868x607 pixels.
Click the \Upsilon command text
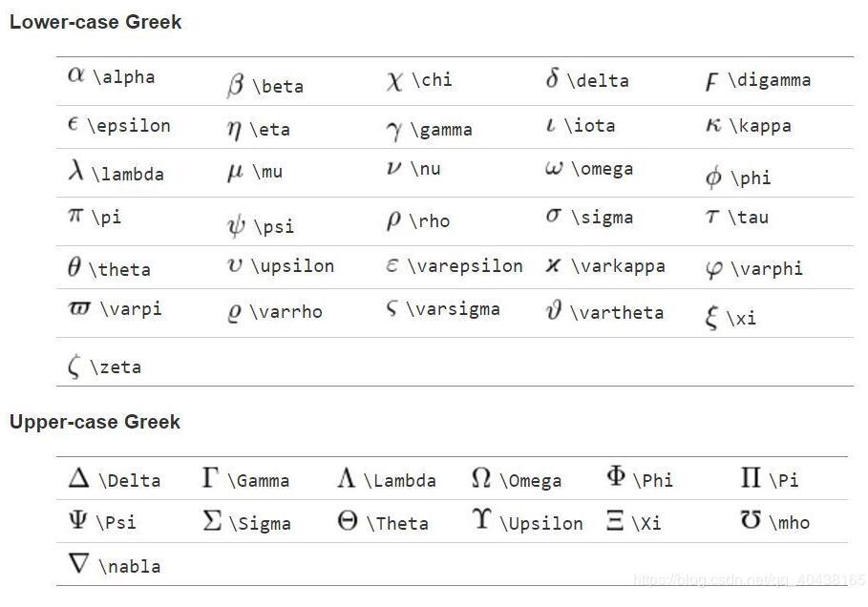[x=541, y=523]
